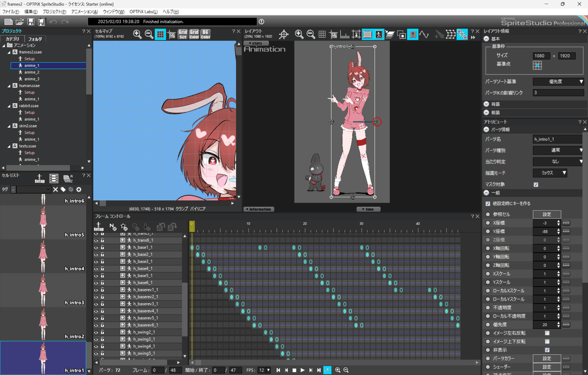Toggle the highlighted effect icon at toolbar end

click(x=462, y=34)
